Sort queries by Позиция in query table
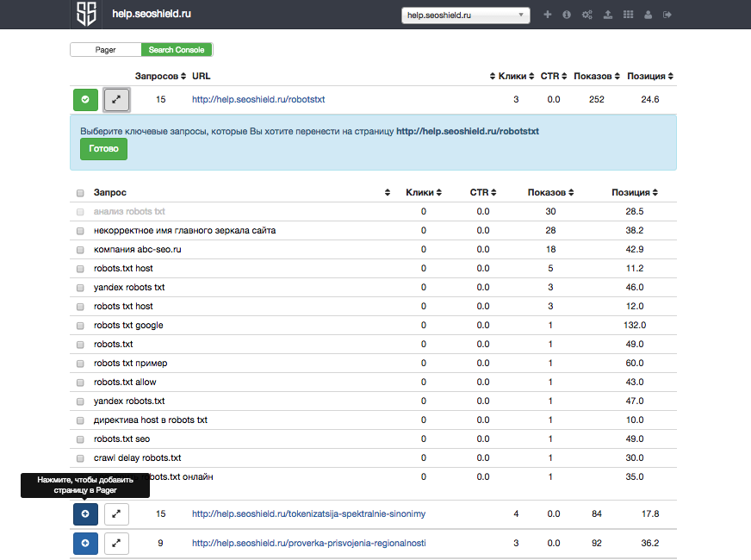 (x=655, y=193)
